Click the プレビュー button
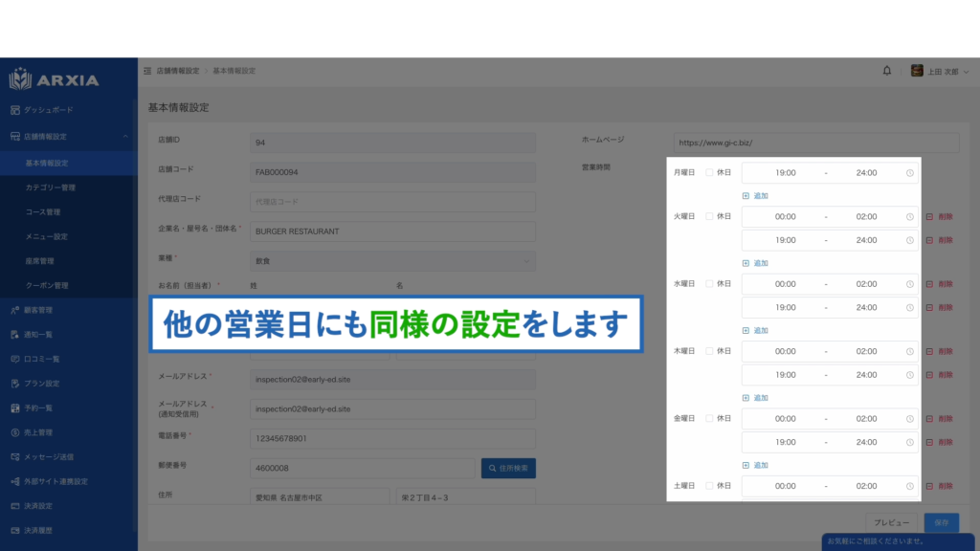Viewport: 980px width, 551px height. [x=891, y=523]
